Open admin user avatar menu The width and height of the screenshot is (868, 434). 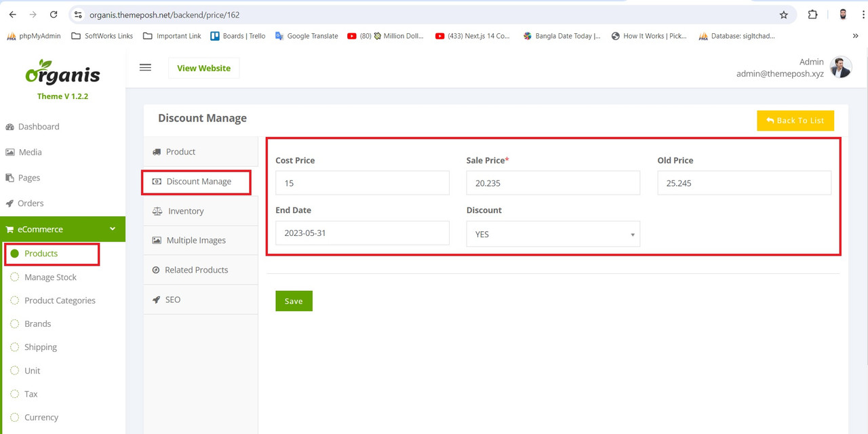841,67
